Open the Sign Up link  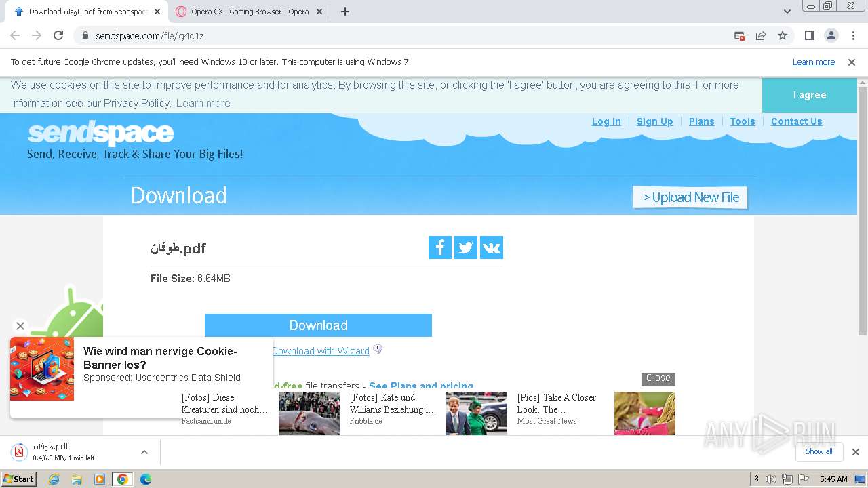pyautogui.click(x=655, y=121)
